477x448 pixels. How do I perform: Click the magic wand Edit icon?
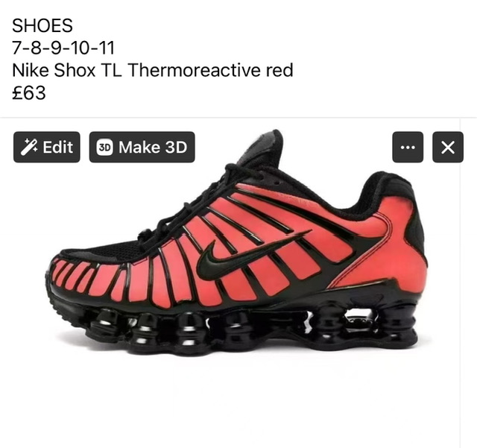coord(29,147)
